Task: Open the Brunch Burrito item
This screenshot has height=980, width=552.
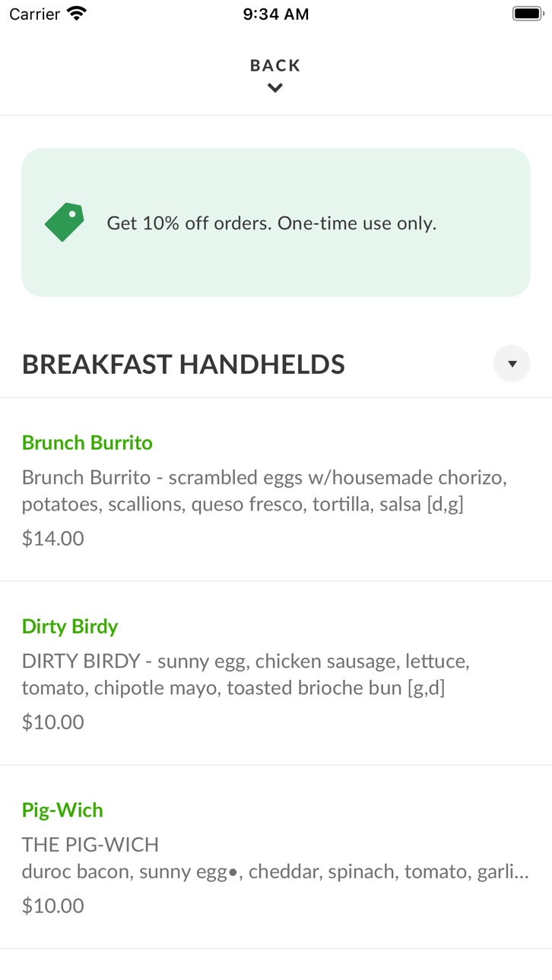Action: pos(276,489)
